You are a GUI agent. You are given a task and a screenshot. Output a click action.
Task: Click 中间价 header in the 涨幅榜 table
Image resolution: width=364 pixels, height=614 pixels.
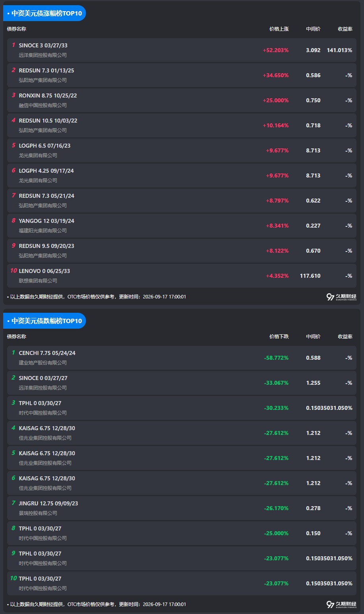pyautogui.click(x=313, y=29)
